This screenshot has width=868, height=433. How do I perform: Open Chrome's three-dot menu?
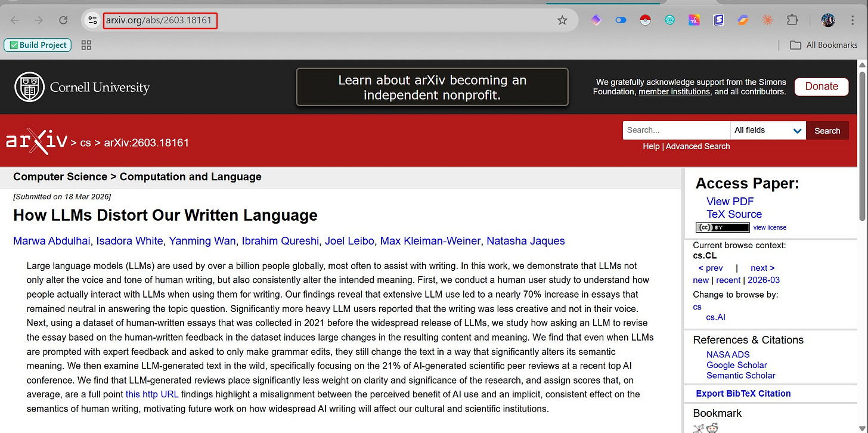pyautogui.click(x=853, y=20)
